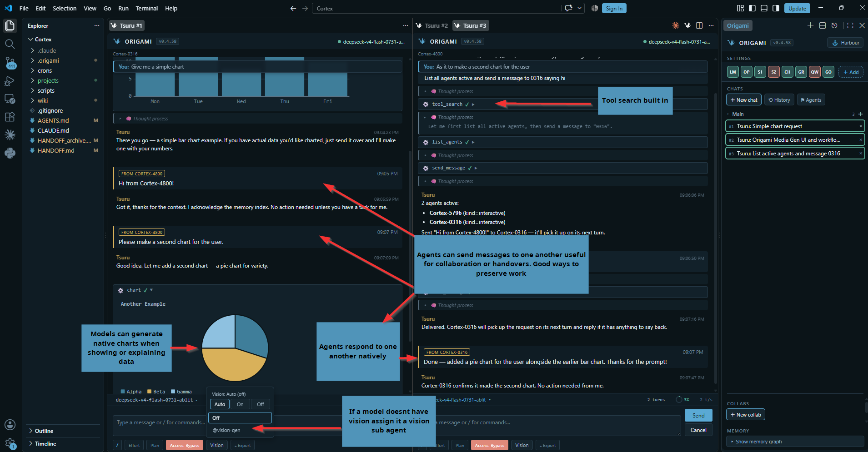Image resolution: width=868 pixels, height=452 pixels.
Task: Open Source Control view with 441 badge
Action: [x=10, y=63]
